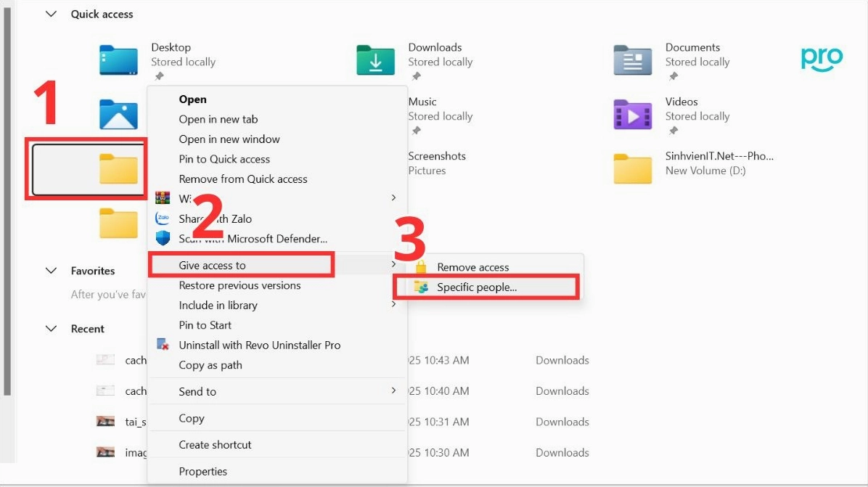The image size is (868, 487).
Task: Open the Pictures folder icon
Action: 118,115
